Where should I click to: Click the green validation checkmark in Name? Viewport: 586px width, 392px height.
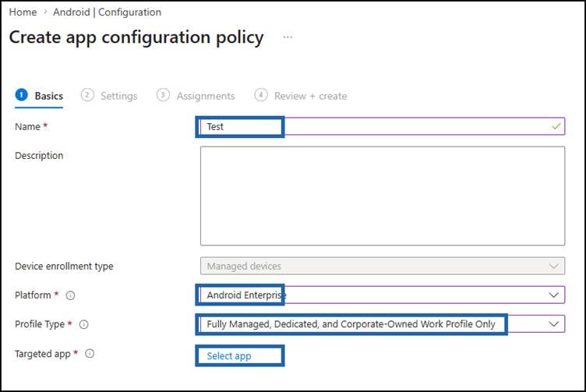(x=556, y=126)
